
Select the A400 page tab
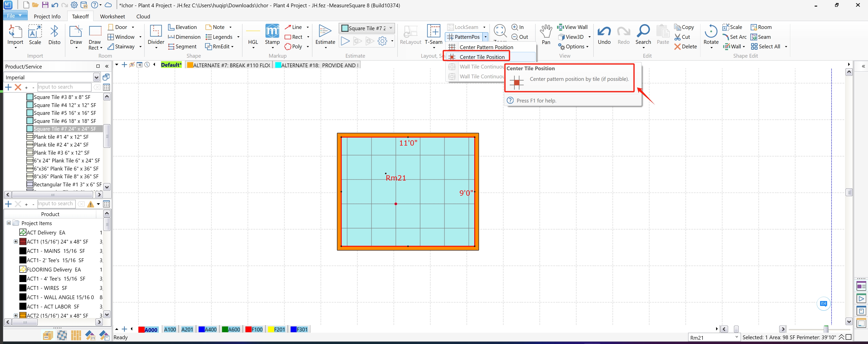coord(208,329)
